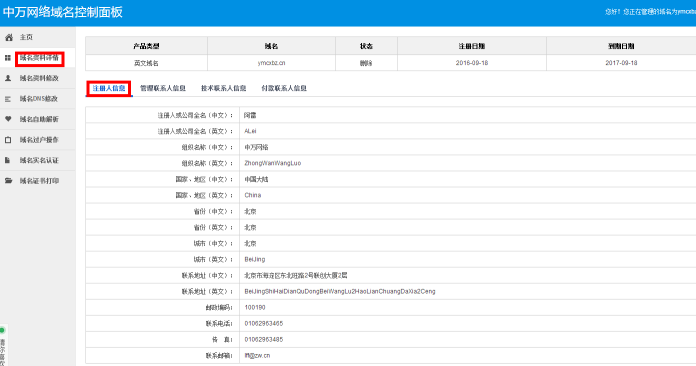
Task: Switch to the 技术联系人信息 tab
Action: [224, 88]
